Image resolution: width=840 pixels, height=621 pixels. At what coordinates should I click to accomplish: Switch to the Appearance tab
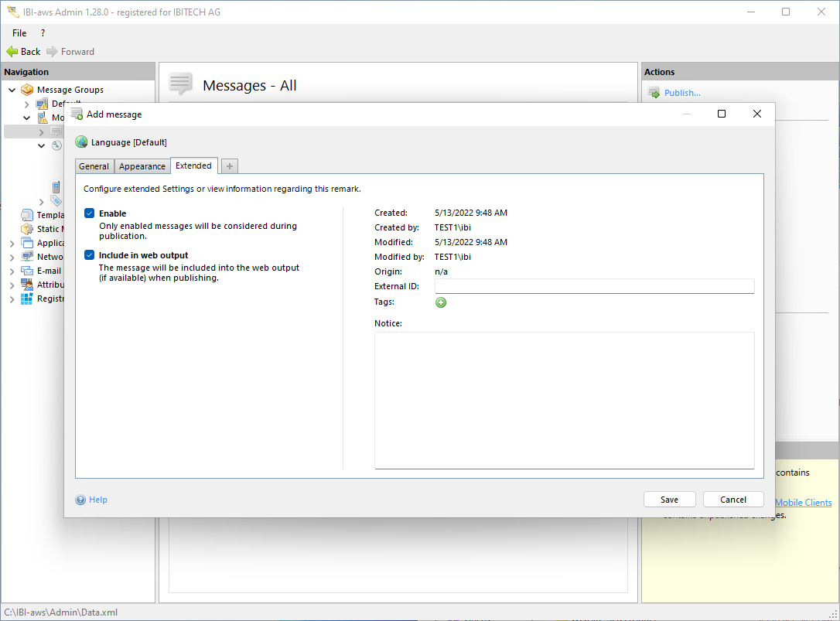pos(142,166)
